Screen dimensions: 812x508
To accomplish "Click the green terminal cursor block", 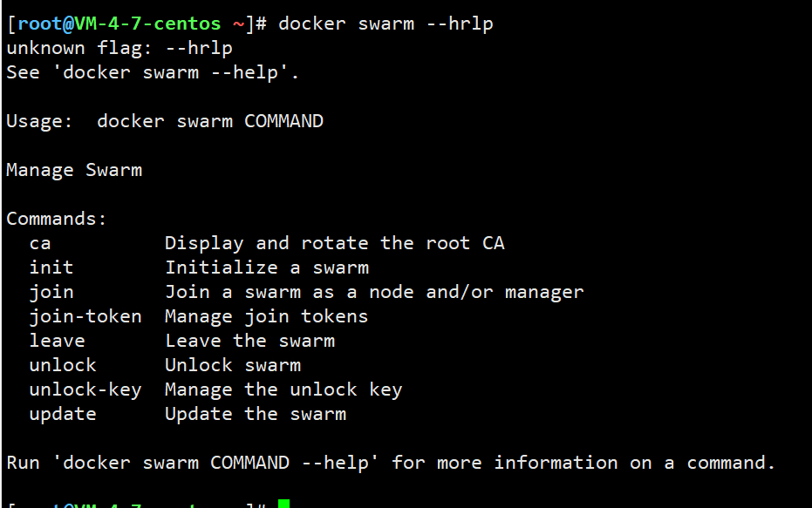I will (283, 505).
